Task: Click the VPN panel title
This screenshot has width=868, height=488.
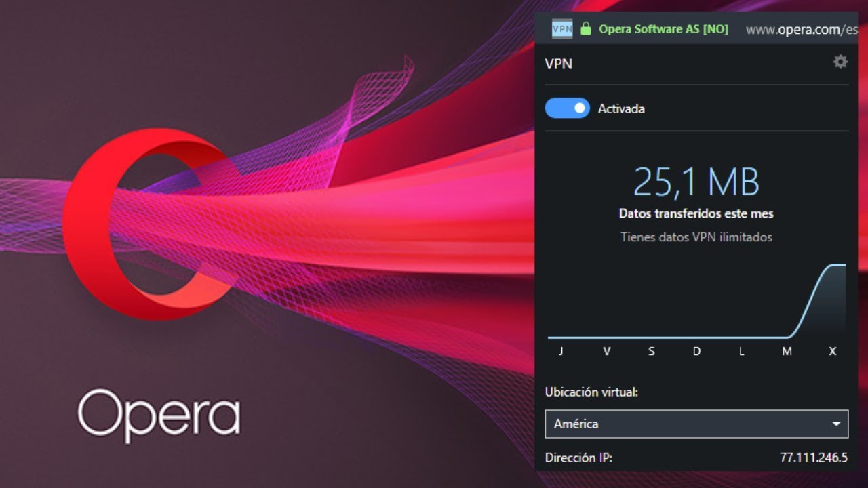Action: click(x=559, y=64)
